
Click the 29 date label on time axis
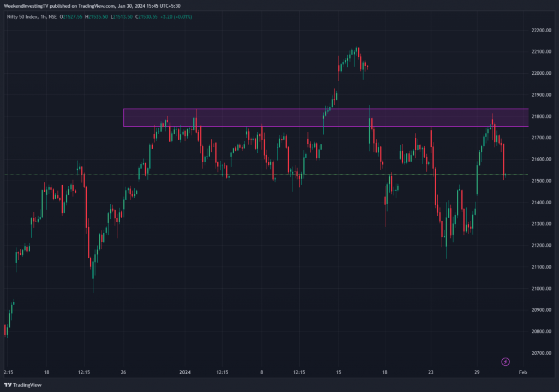(x=477, y=372)
